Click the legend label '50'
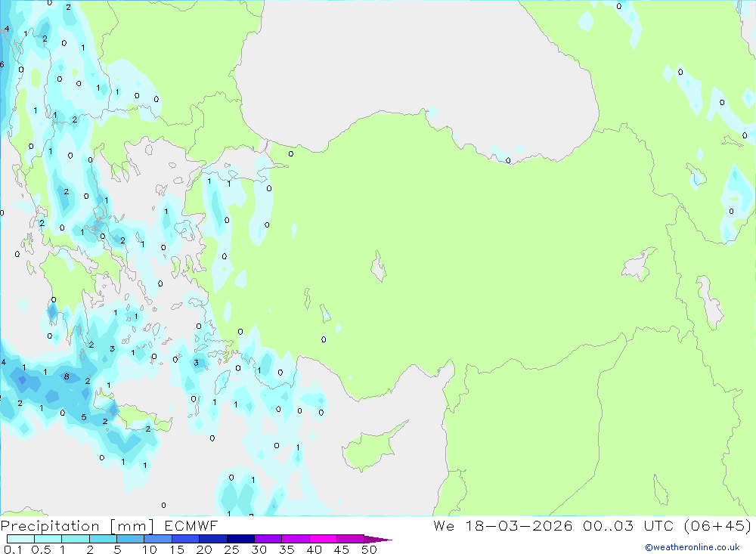 point(369,549)
